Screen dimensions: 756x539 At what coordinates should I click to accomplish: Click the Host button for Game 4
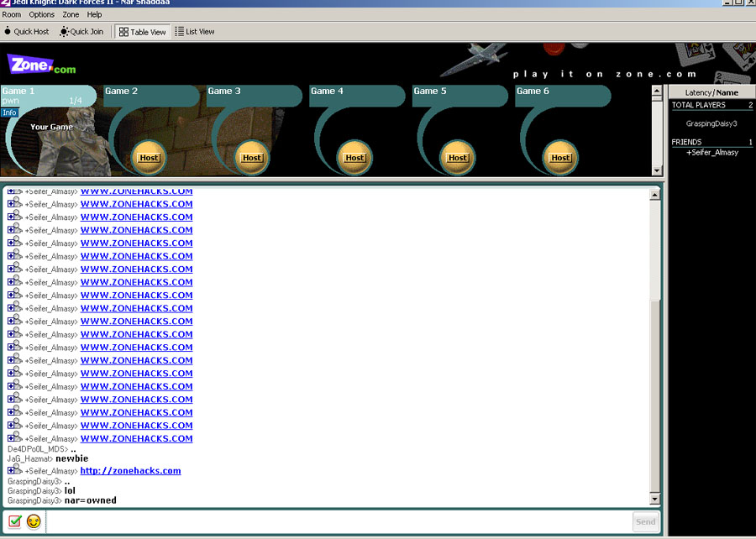tap(354, 158)
